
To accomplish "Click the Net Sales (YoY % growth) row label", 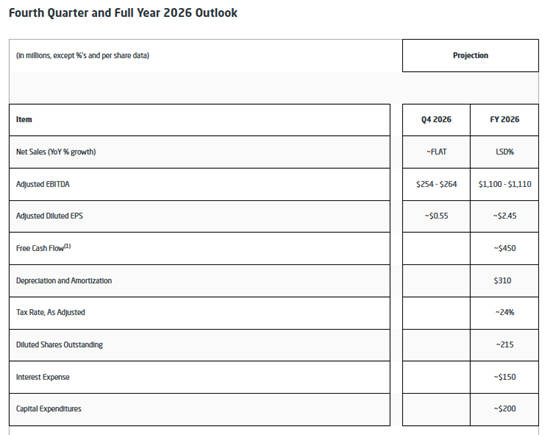I will [x=56, y=152].
